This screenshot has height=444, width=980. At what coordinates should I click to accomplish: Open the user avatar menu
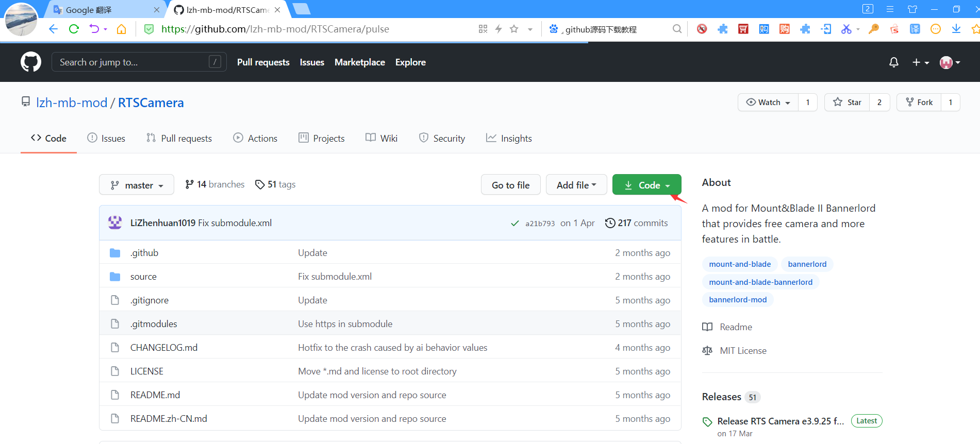tap(950, 62)
